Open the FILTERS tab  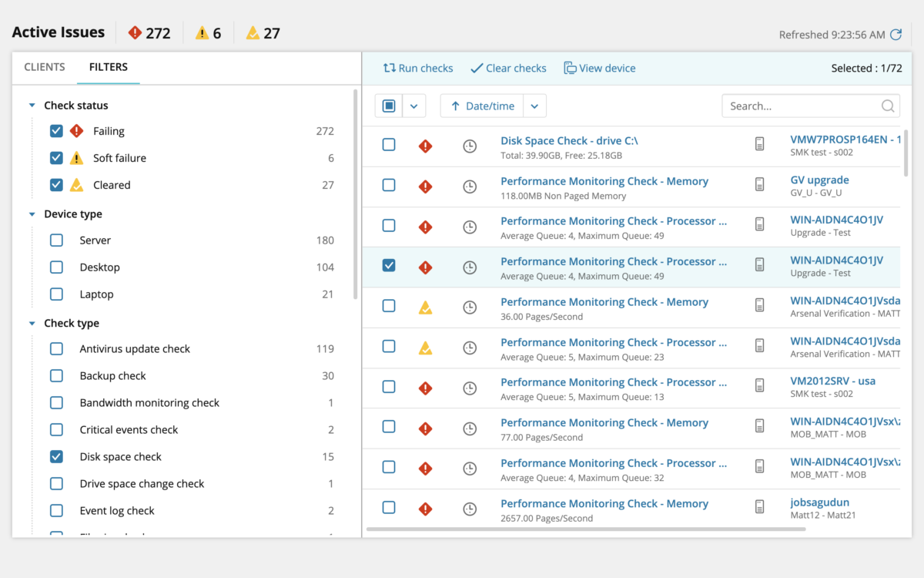click(x=109, y=67)
